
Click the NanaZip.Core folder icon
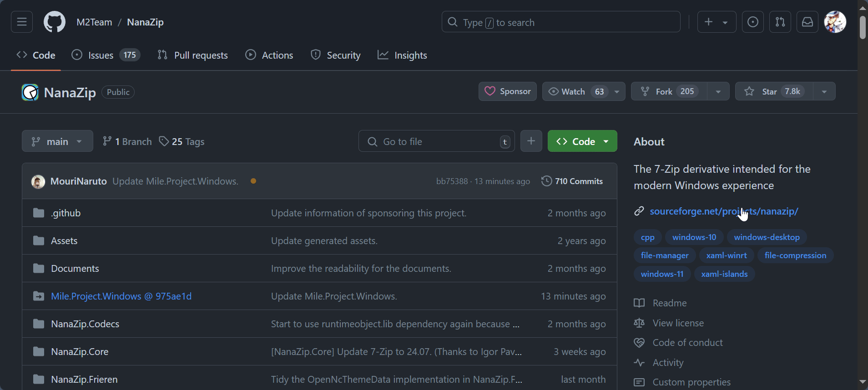pos(39,351)
